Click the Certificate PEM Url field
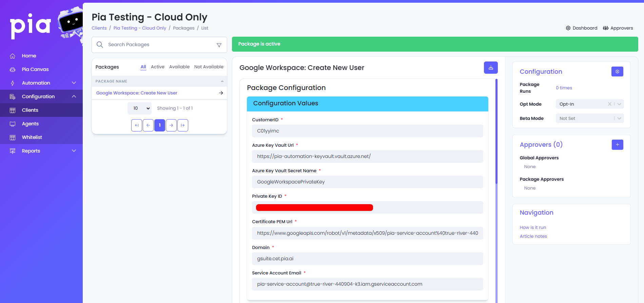Image resolution: width=644 pixels, height=303 pixels. pos(368,233)
